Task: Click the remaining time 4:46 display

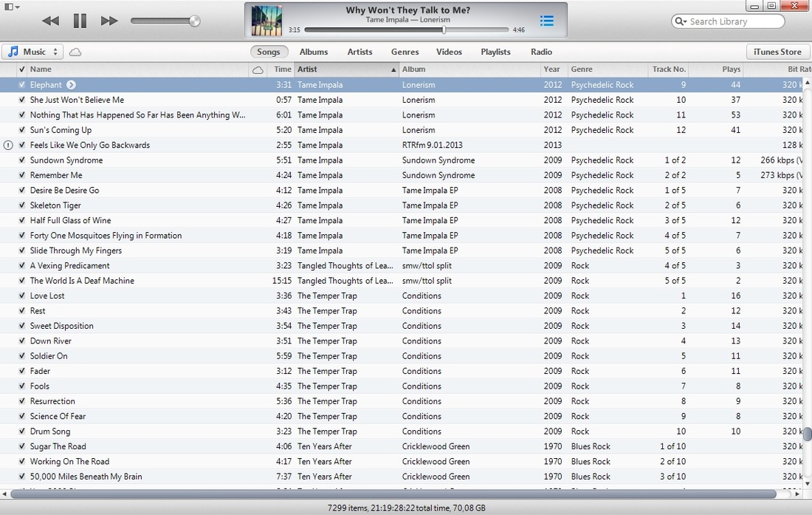Action: 518,30
